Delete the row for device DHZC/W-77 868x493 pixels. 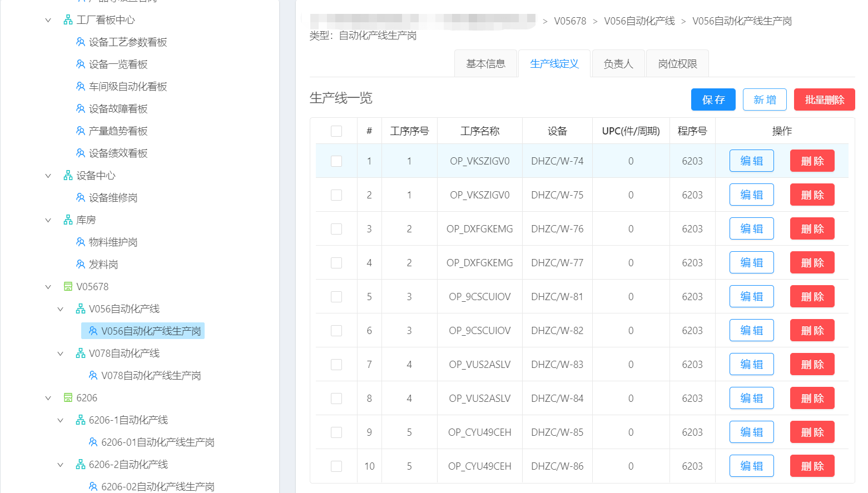(812, 263)
